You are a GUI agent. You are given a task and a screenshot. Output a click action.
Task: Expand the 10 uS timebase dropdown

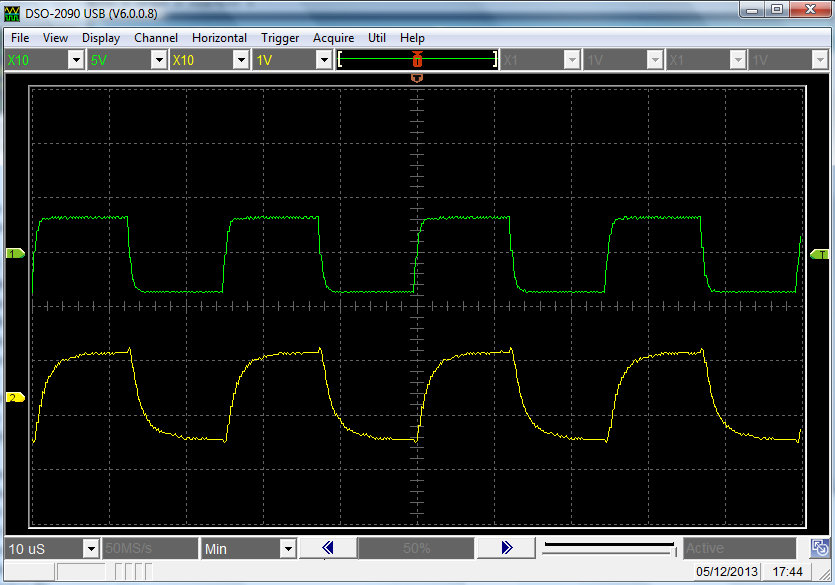tap(91, 548)
